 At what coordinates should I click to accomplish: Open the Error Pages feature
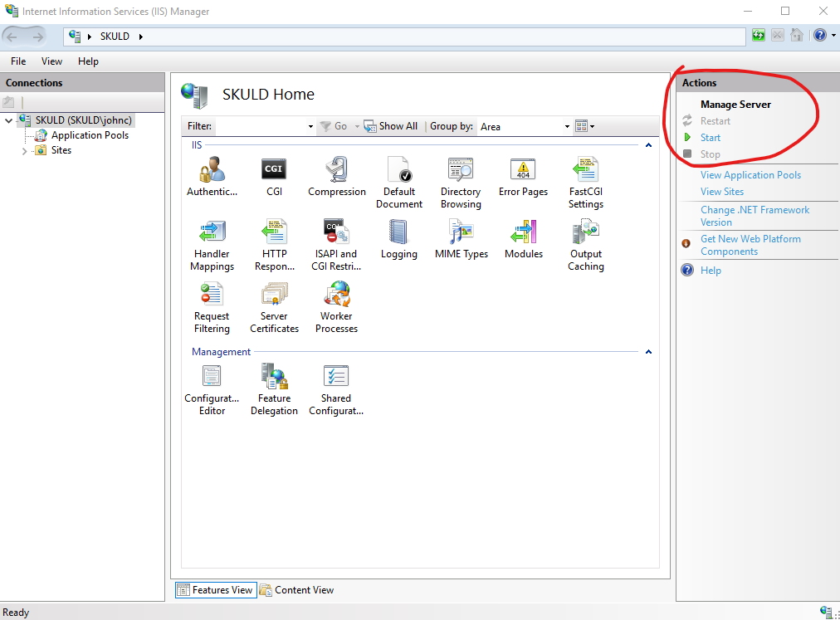click(x=523, y=177)
